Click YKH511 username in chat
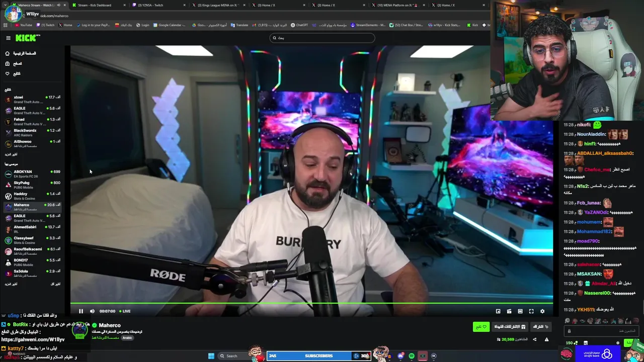The image size is (644, 362). click(586, 310)
